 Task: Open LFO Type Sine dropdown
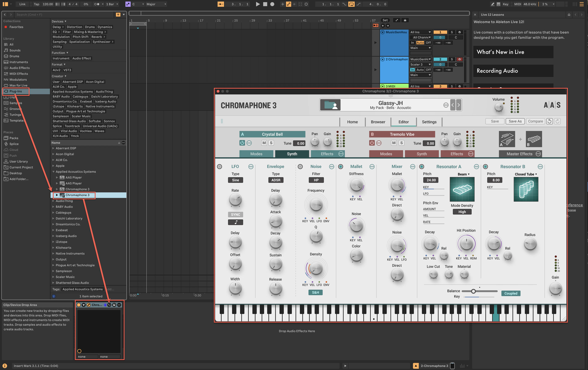point(235,180)
